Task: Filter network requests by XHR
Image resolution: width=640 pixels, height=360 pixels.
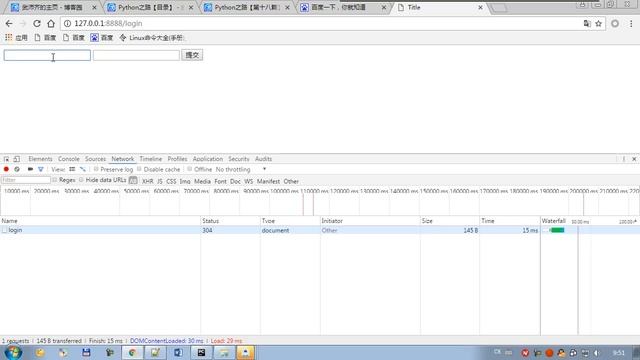Action: (147, 181)
